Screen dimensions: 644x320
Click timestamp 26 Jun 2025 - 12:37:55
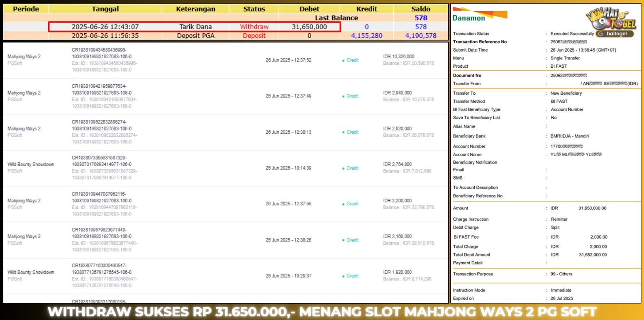point(288,204)
